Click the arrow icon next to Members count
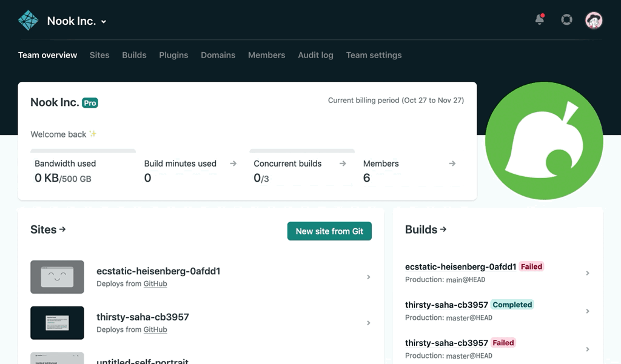 (452, 163)
